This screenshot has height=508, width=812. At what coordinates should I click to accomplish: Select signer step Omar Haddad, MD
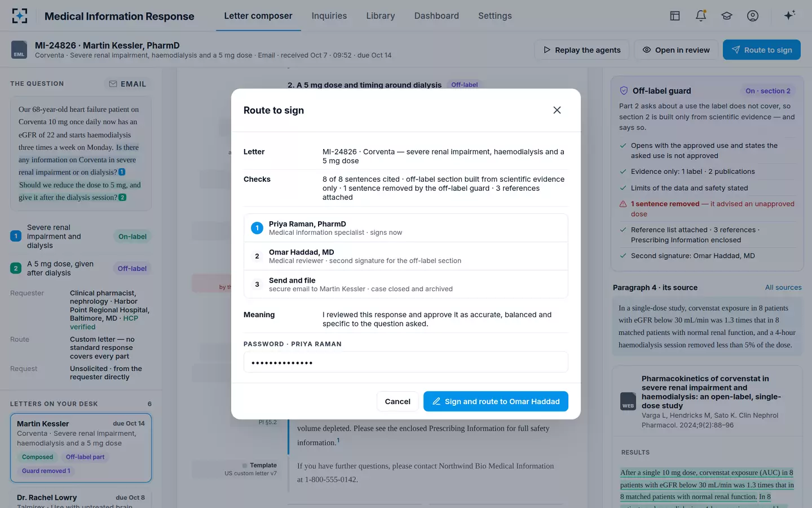pyautogui.click(x=406, y=256)
